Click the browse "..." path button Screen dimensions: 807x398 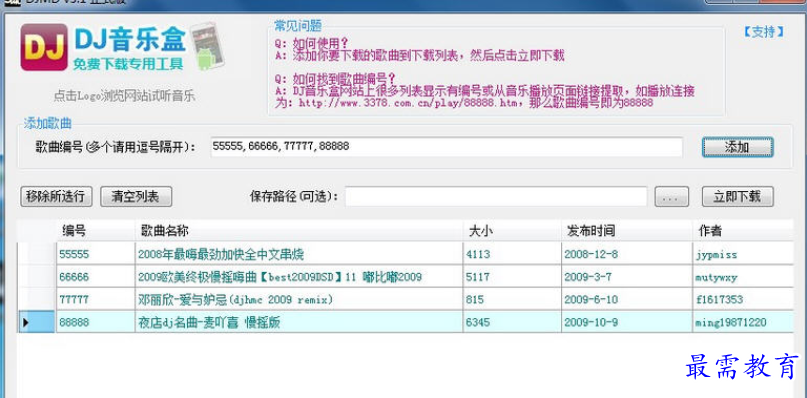671,196
